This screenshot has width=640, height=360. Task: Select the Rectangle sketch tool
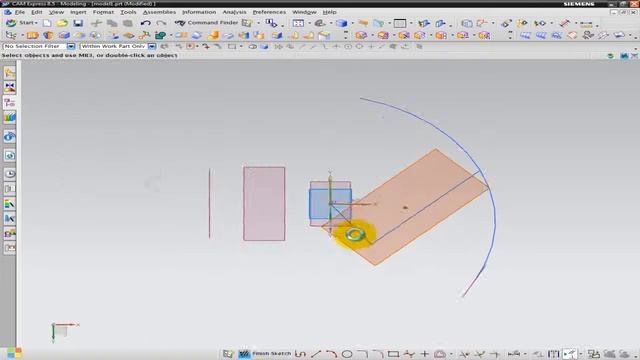point(393,354)
